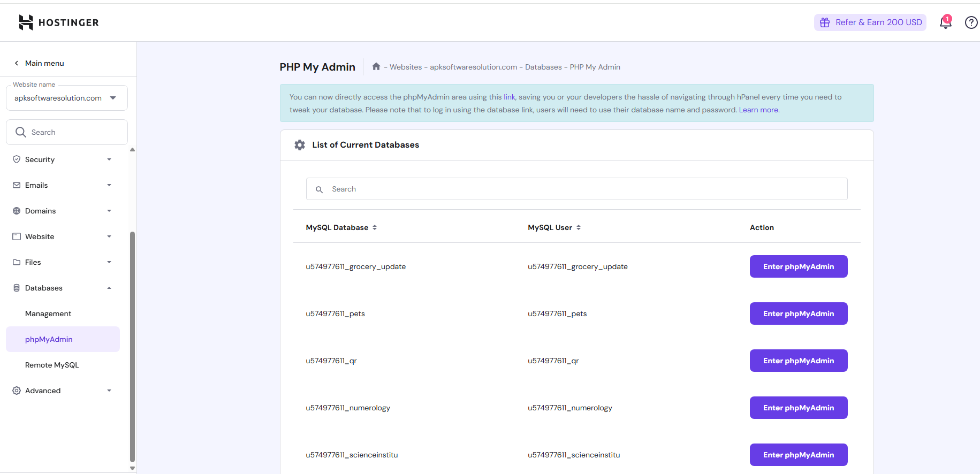
Task: Click the gift icon in Refer & Earn
Action: pyautogui.click(x=825, y=22)
